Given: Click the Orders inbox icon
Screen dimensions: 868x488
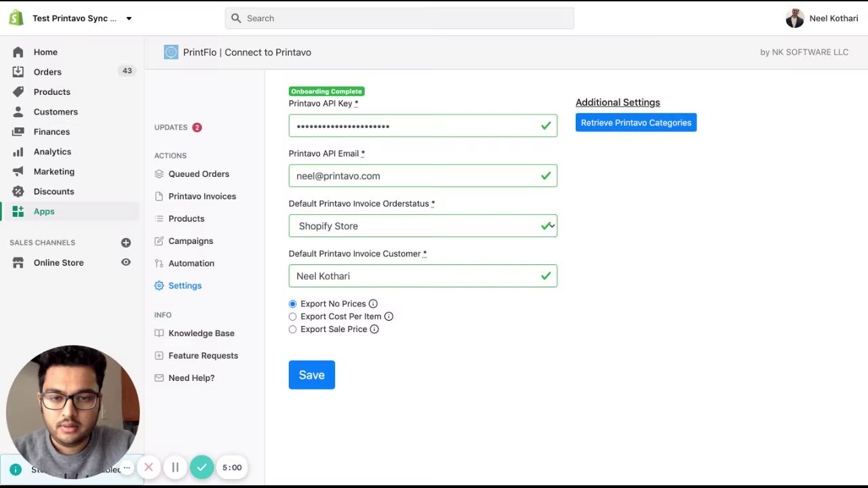Looking at the screenshot, I should [x=18, y=72].
